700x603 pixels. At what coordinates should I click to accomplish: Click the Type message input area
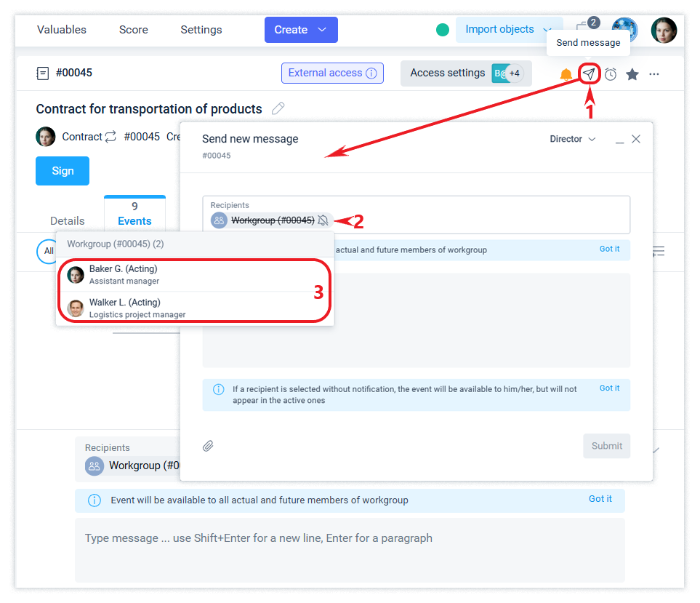pyautogui.click(x=349, y=538)
